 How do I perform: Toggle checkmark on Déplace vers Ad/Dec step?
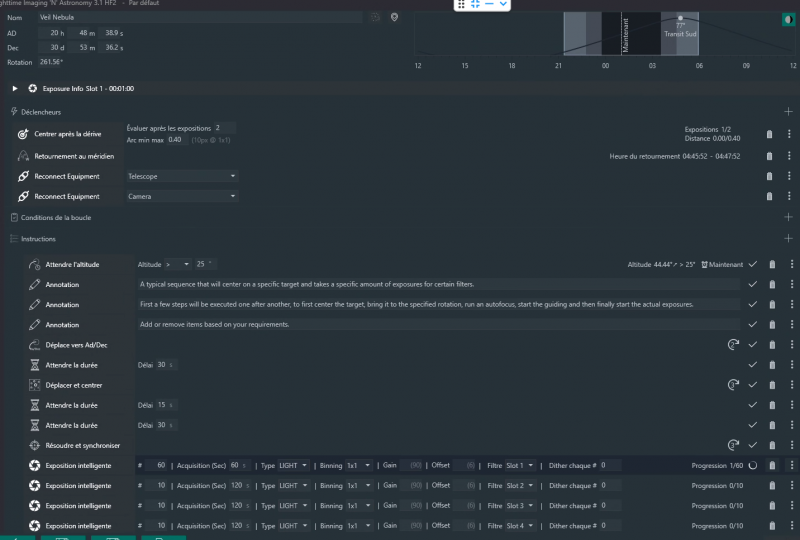coord(752,344)
